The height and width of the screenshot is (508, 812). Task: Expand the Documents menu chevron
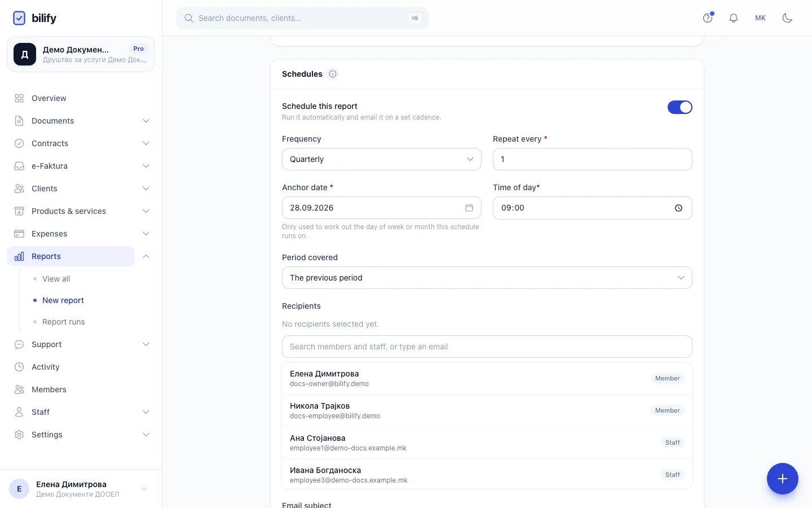click(x=146, y=121)
